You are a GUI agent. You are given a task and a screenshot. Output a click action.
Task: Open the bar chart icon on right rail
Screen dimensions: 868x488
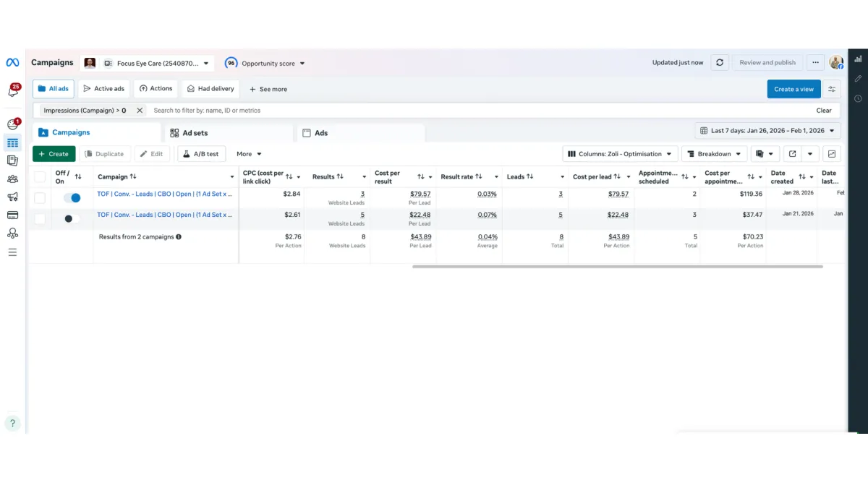point(858,59)
